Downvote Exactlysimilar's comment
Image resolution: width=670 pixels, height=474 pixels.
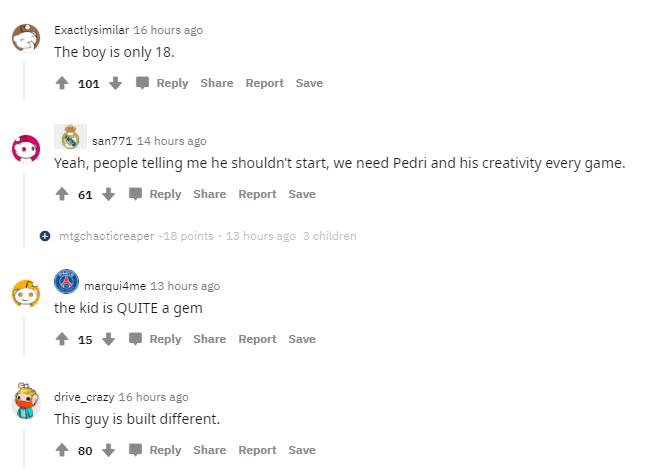(115, 83)
